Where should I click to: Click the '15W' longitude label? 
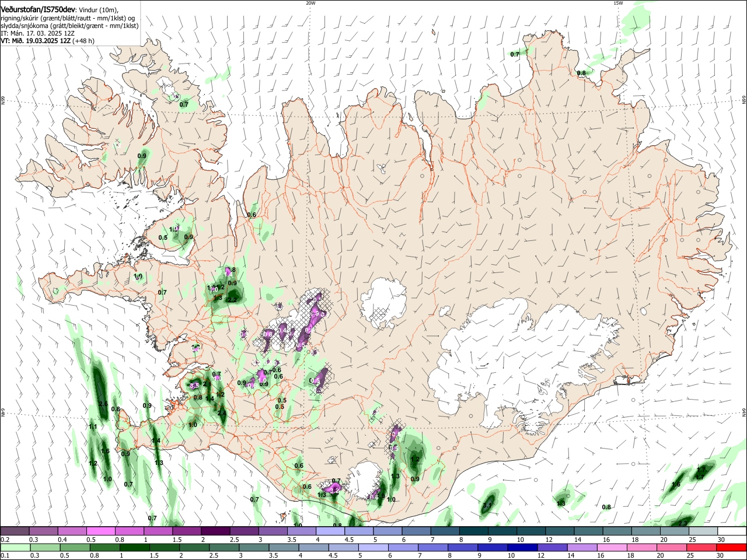pos(618,3)
